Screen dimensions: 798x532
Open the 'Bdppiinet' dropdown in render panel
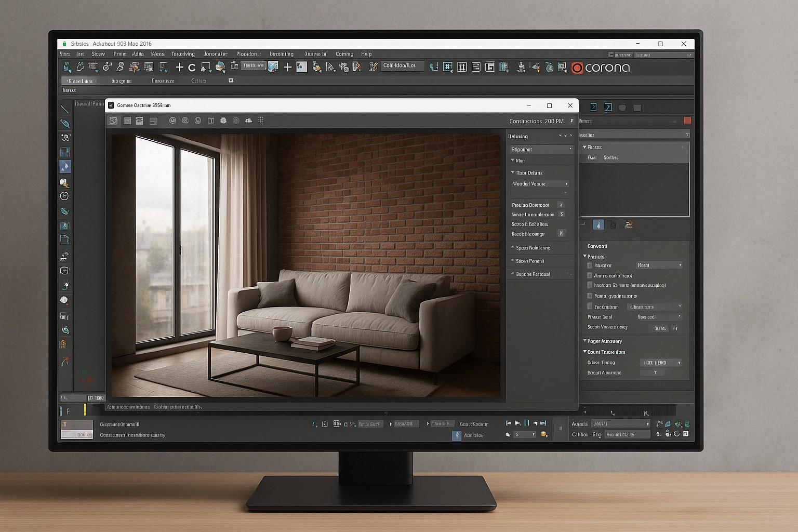point(541,149)
